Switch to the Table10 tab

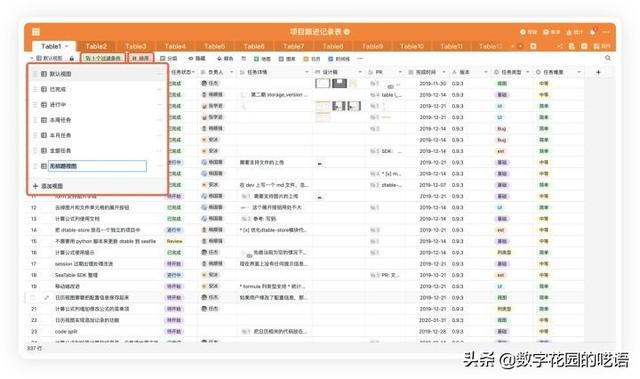coord(412,47)
